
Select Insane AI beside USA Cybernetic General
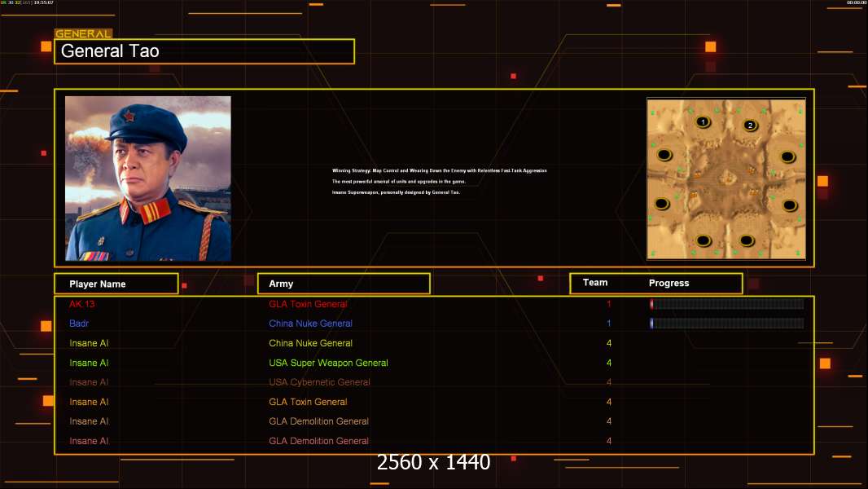tap(89, 382)
